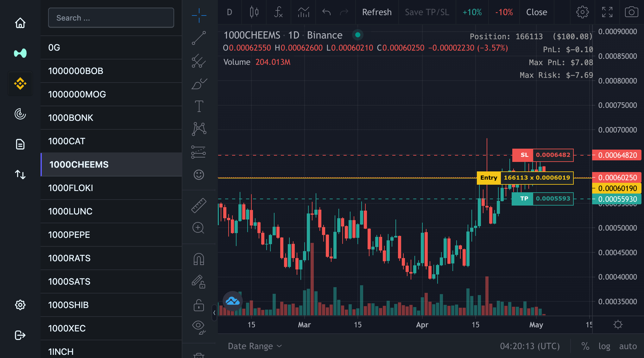Select the pitchfork channel tool
This screenshot has height=358, width=644.
[199, 61]
